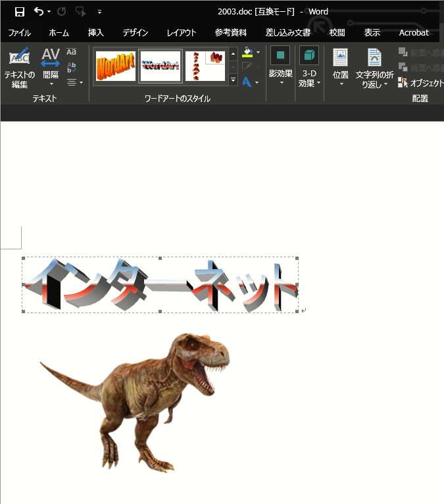Click the blue A change shape icon

coord(247,82)
